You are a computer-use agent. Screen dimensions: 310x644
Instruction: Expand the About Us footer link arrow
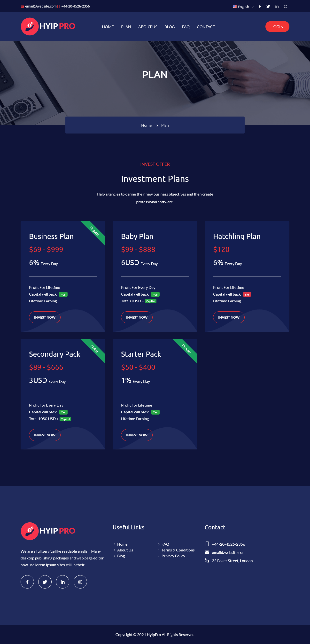pos(115,550)
